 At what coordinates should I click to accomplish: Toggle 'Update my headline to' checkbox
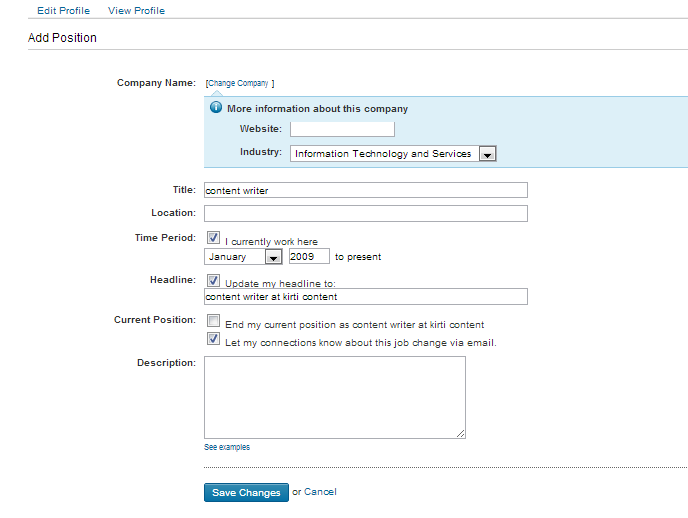click(x=214, y=280)
